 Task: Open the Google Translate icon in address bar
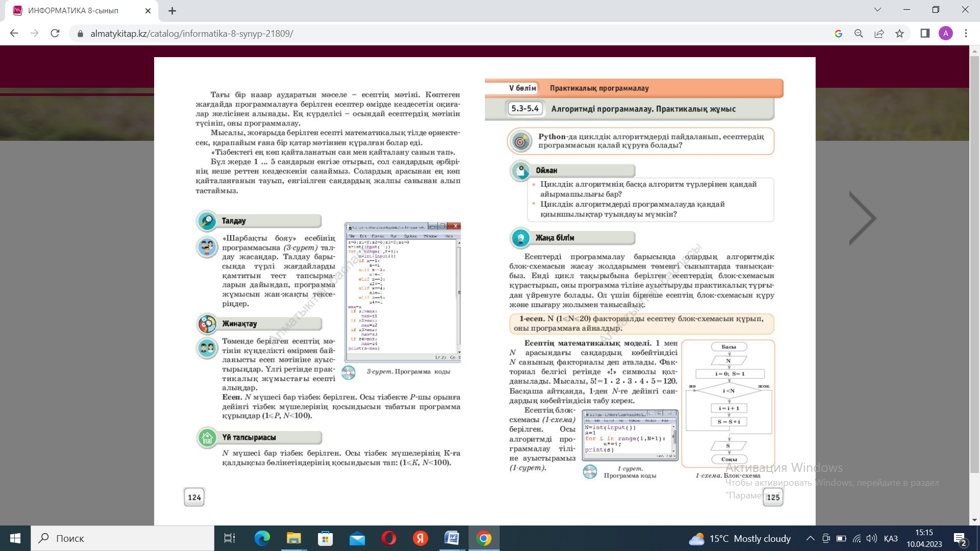click(x=838, y=34)
